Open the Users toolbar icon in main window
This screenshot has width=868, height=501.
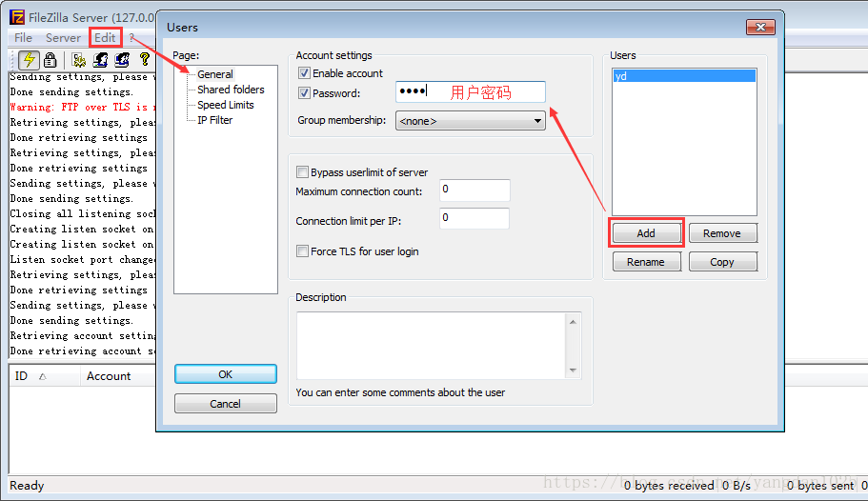[x=100, y=59]
